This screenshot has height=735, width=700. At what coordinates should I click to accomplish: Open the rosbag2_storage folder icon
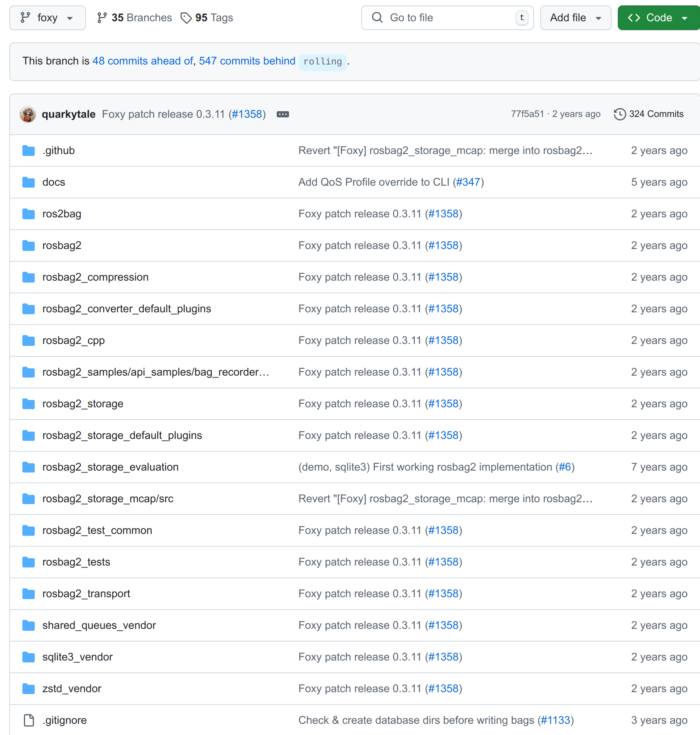coord(29,404)
